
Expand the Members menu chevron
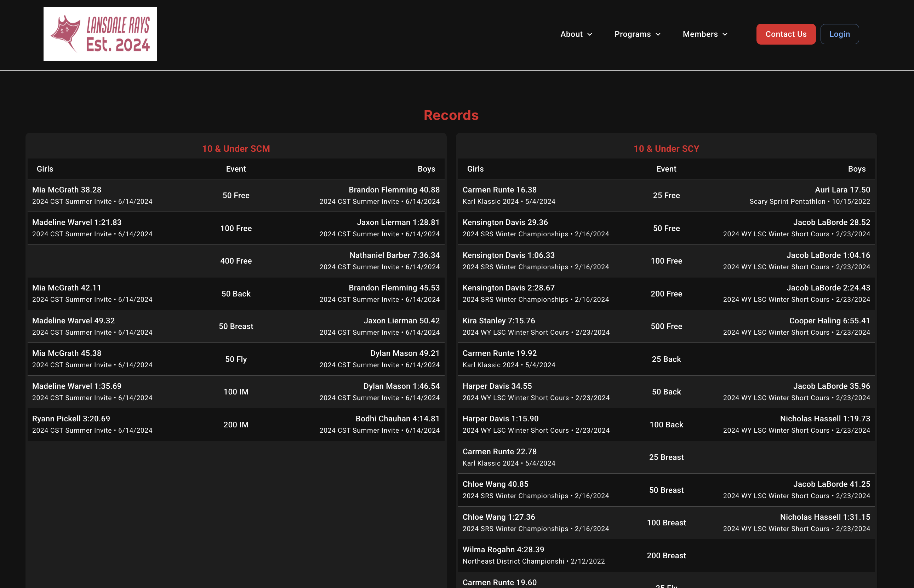click(725, 34)
